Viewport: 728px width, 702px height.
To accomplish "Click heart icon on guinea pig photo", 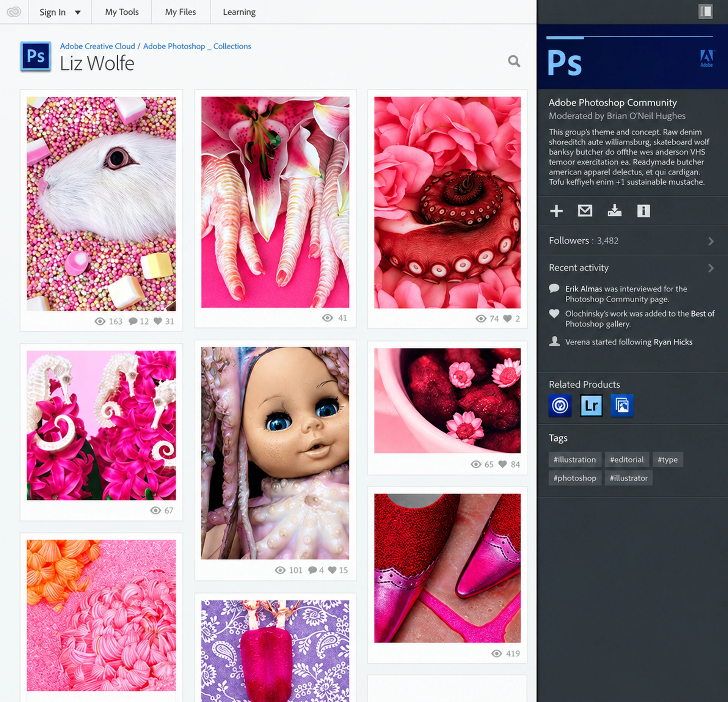I will tap(158, 321).
